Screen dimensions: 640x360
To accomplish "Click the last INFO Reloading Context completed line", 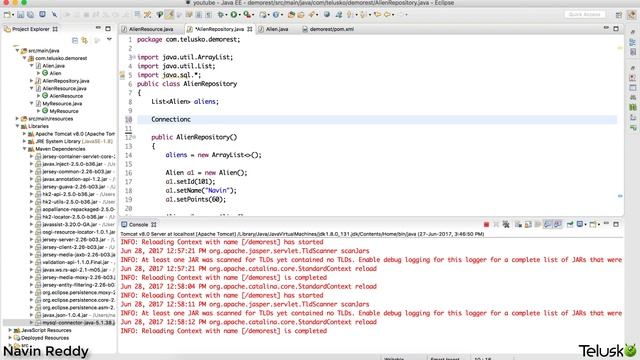I will click(224, 331).
